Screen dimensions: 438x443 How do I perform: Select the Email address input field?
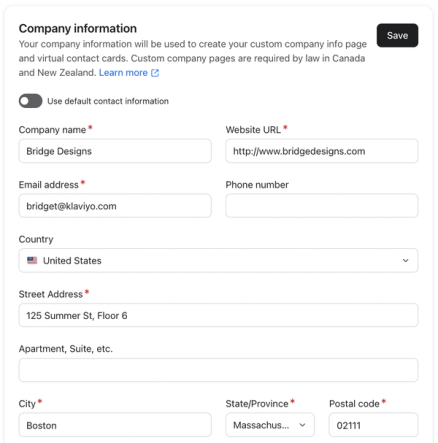point(115,206)
